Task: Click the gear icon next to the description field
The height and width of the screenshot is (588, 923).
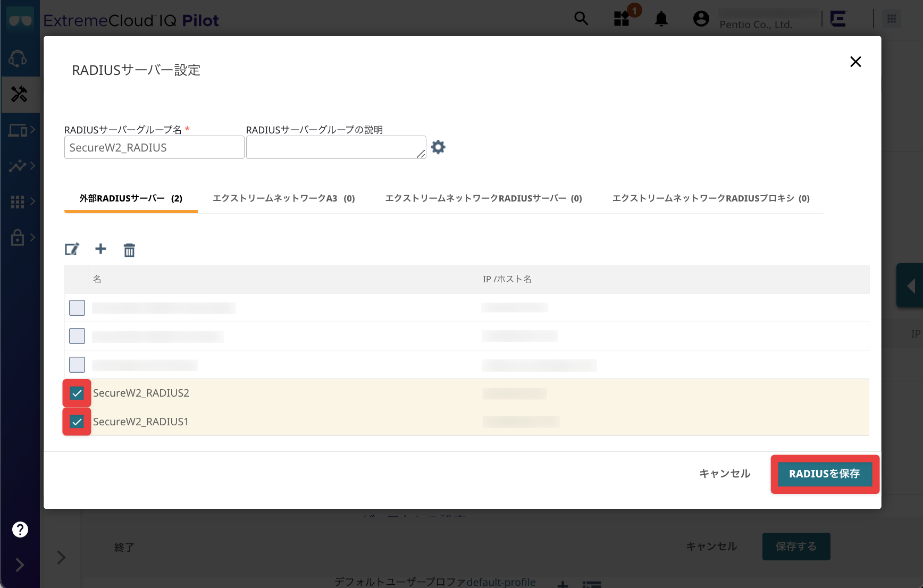Action: click(x=438, y=147)
